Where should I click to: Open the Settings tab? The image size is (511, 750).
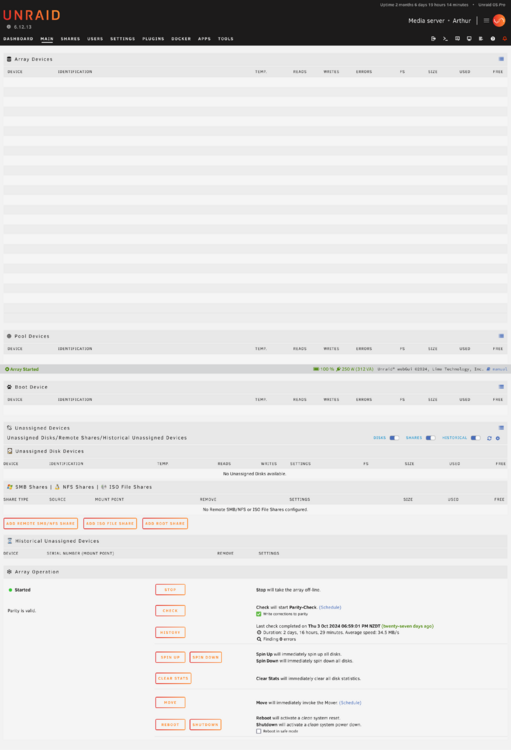122,39
